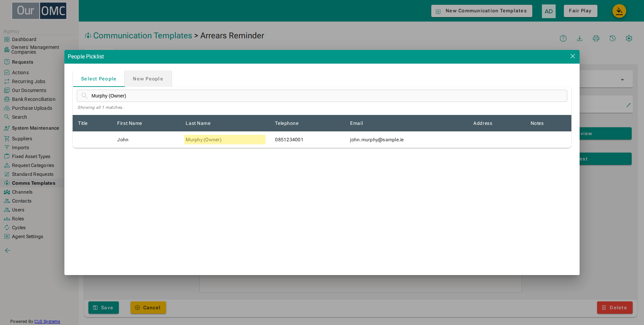The image size is (644, 325).
Task: Open Purchase Uploads in sidebar
Action: (x=32, y=108)
